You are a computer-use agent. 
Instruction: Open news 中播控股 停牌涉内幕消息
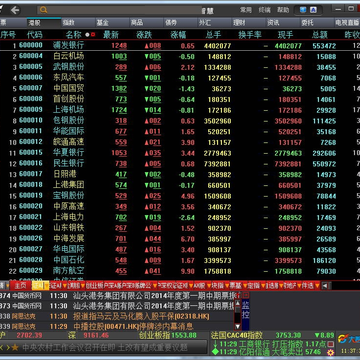[x=133, y=326]
